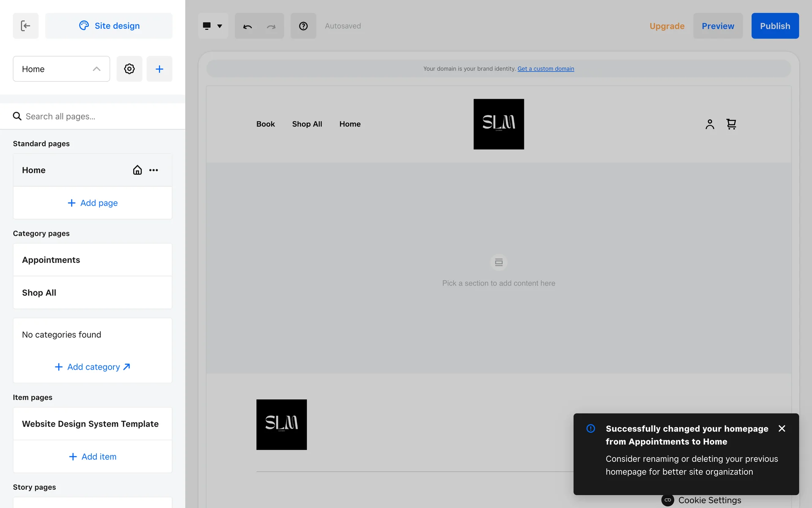Open the desktop device view dropdown
Image resolution: width=812 pixels, height=508 pixels.
[213, 26]
